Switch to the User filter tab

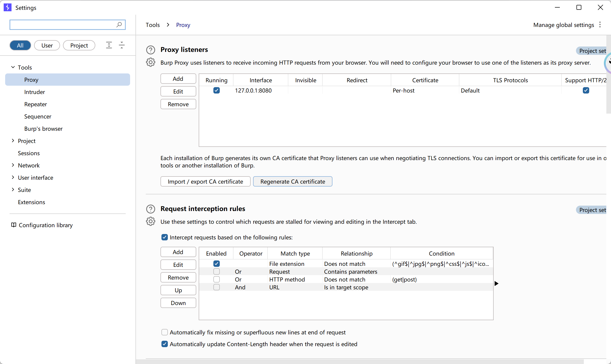[47, 45]
